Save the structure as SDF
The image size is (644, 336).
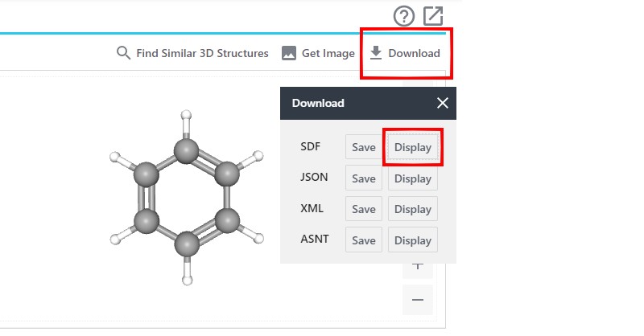364,147
